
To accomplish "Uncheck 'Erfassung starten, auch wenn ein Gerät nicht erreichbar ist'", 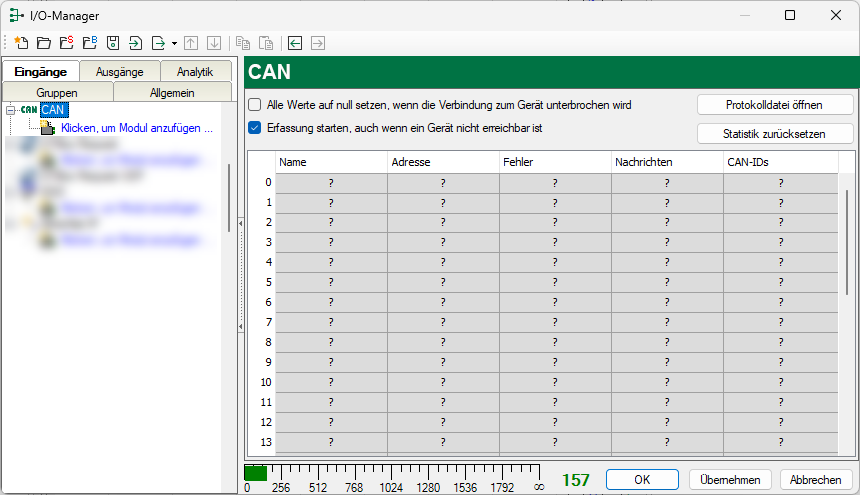I will point(254,128).
